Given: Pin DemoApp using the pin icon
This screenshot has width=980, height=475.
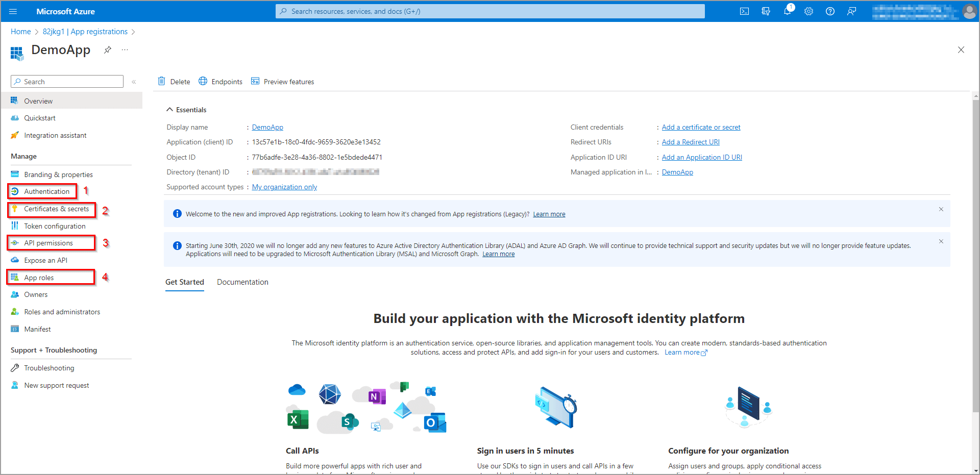Looking at the screenshot, I should click(108, 50).
